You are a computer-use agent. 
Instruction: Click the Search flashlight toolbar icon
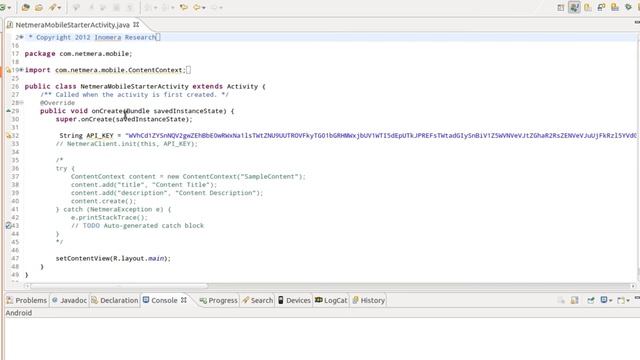(x=52, y=7)
